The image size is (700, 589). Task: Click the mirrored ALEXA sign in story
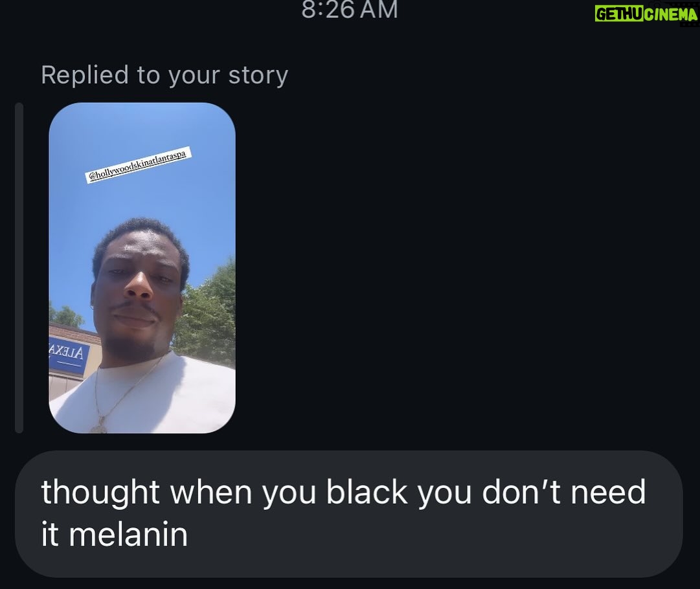(x=67, y=353)
